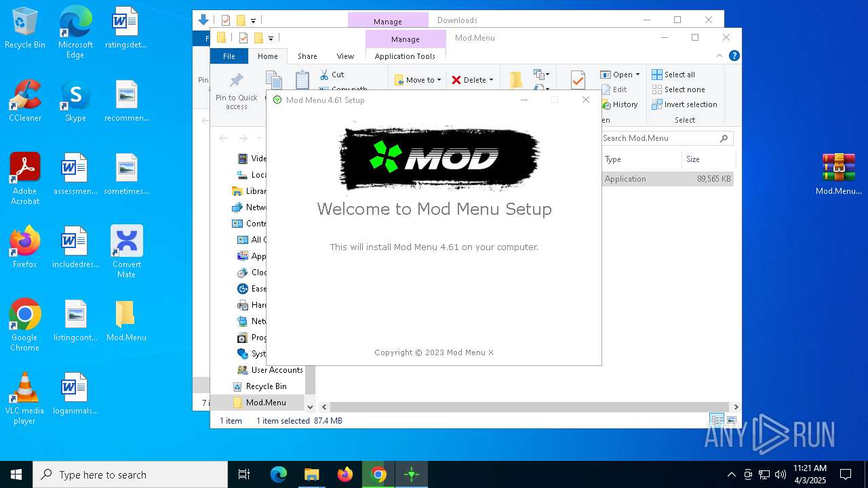868x488 pixels.
Task: Switch to details view in Explorer status bar
Action: [x=717, y=420]
